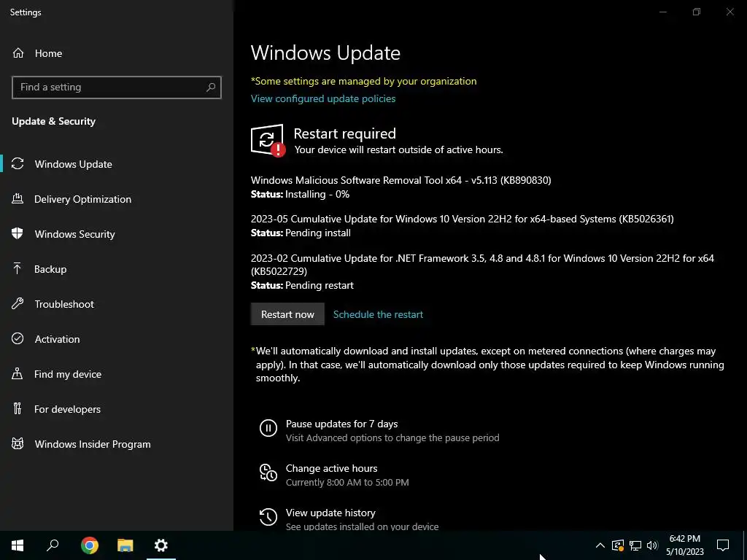This screenshot has width=747, height=560.
Task: Launch Google Chrome from the taskbar
Action: coord(90,545)
